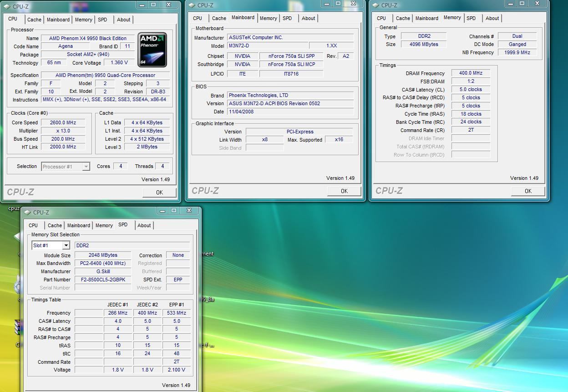Click the NB Frequency 1999.9 MHz value

[x=517, y=52]
